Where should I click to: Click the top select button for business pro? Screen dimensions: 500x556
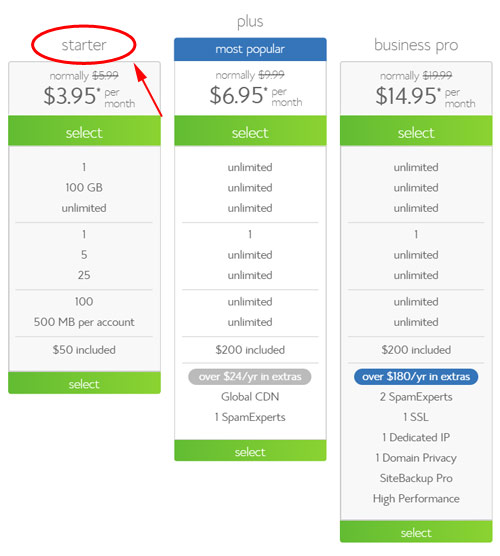pos(416,131)
